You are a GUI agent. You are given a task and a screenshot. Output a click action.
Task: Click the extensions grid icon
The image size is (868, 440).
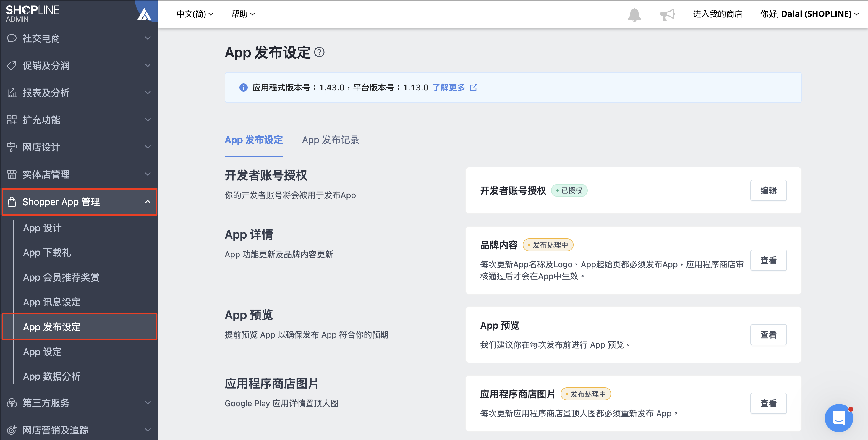coord(12,120)
